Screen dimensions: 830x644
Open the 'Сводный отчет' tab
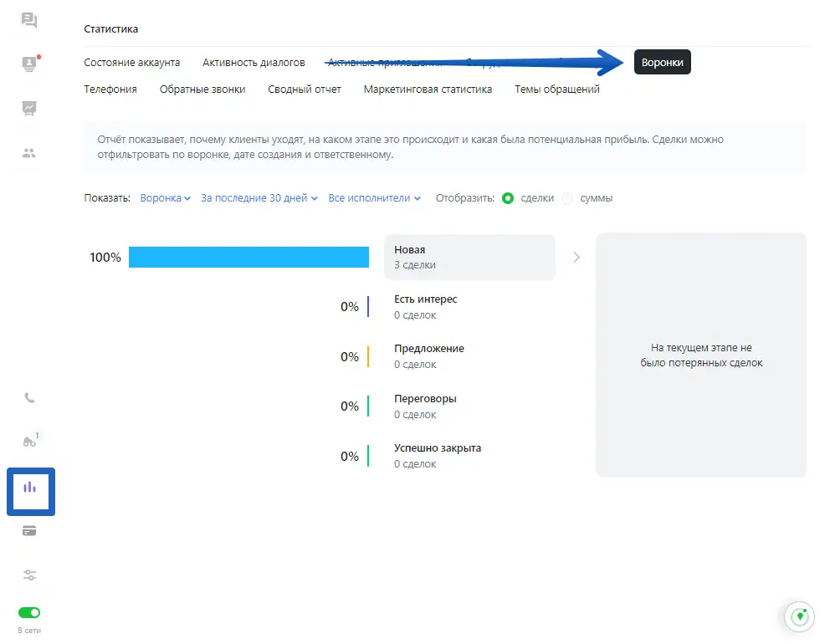(x=305, y=89)
